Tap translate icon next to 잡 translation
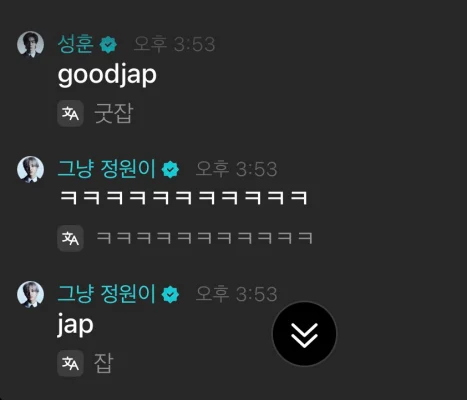Image resolution: width=467 pixels, height=400 pixels. coord(70,363)
